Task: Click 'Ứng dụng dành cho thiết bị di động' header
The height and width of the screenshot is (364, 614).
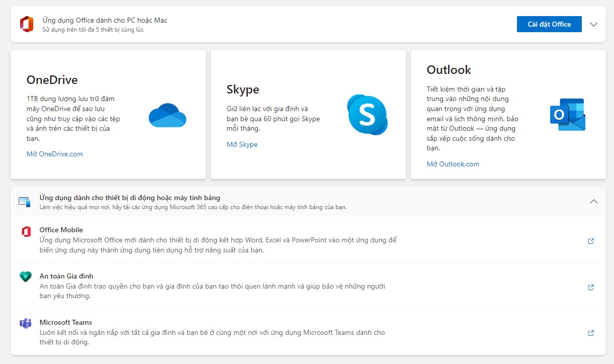Action: pos(130,198)
